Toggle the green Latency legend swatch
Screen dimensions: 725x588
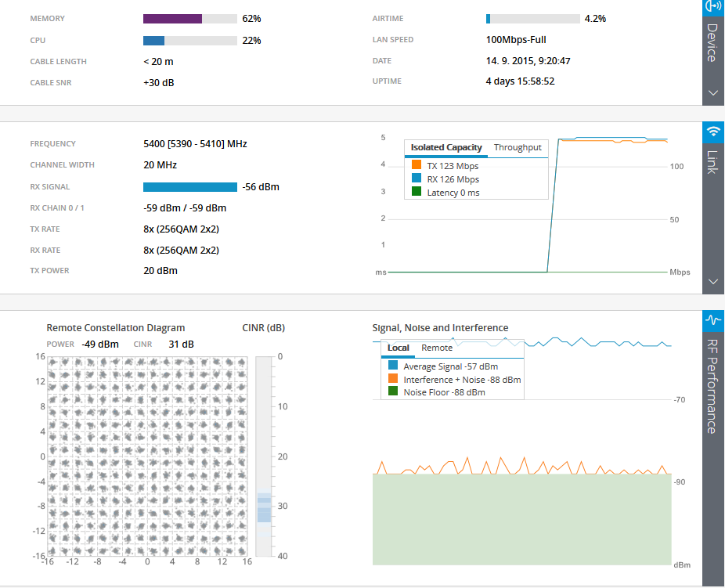click(x=417, y=192)
